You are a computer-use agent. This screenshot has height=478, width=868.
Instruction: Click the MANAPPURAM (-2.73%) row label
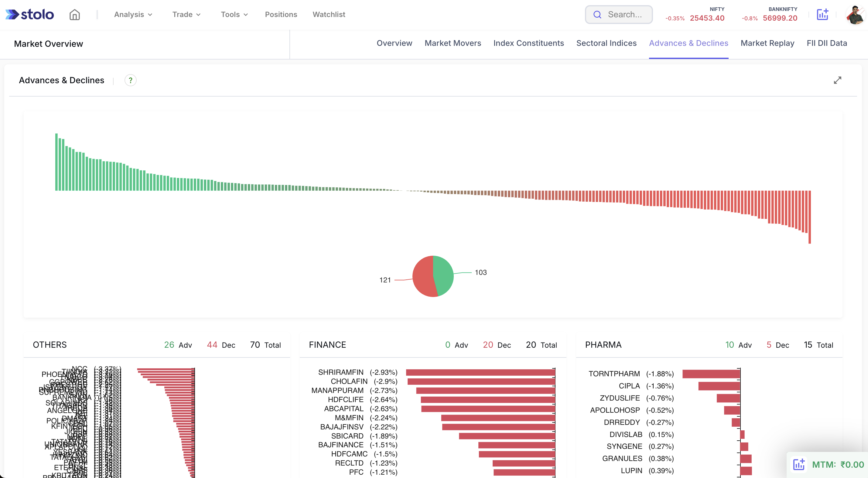354,391
